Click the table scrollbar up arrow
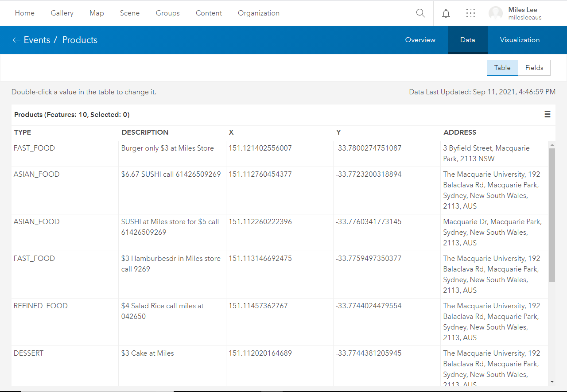567x392 pixels. [x=552, y=144]
